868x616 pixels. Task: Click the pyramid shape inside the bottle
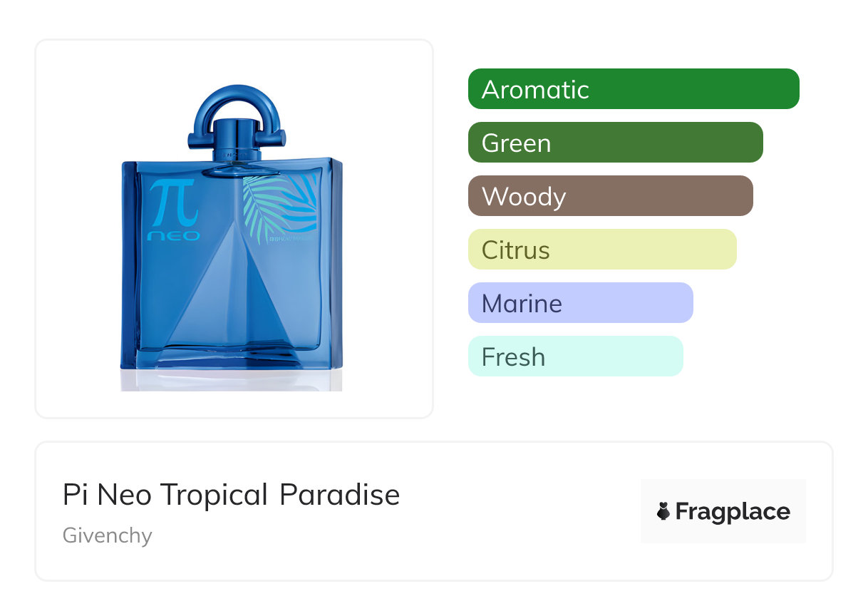[232, 299]
